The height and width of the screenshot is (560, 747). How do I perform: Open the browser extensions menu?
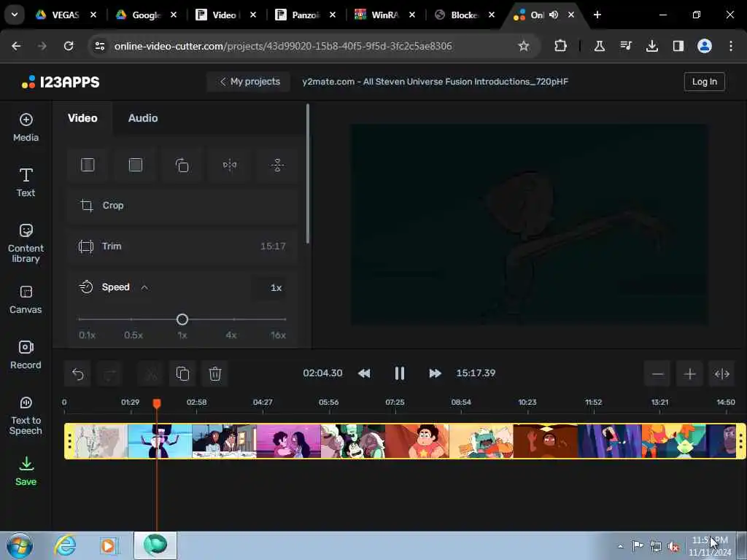(561, 46)
